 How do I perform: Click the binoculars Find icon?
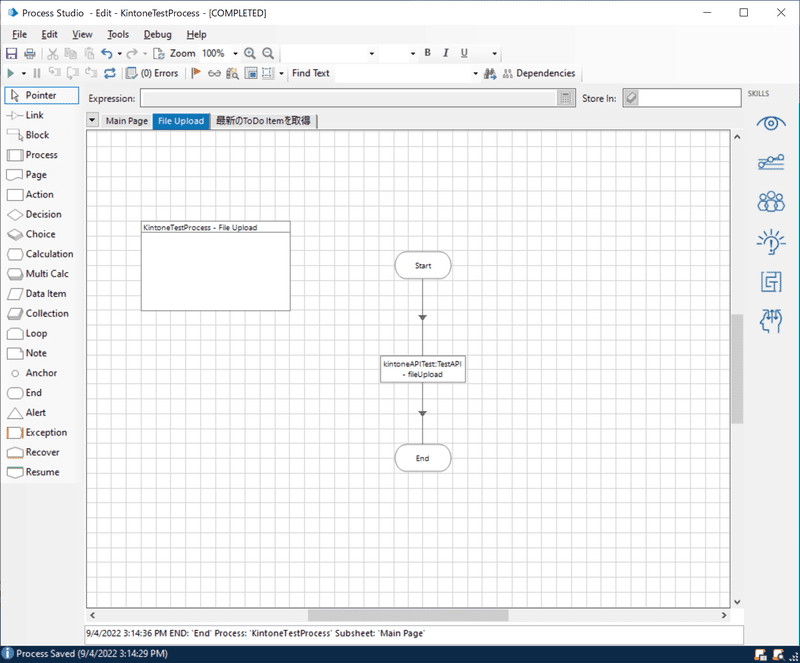[x=490, y=73]
